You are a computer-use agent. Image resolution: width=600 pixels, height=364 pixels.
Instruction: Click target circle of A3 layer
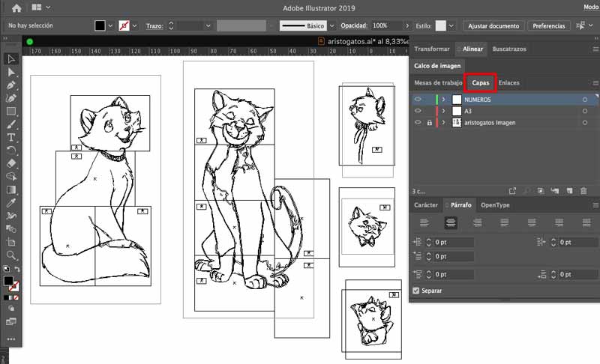585,111
